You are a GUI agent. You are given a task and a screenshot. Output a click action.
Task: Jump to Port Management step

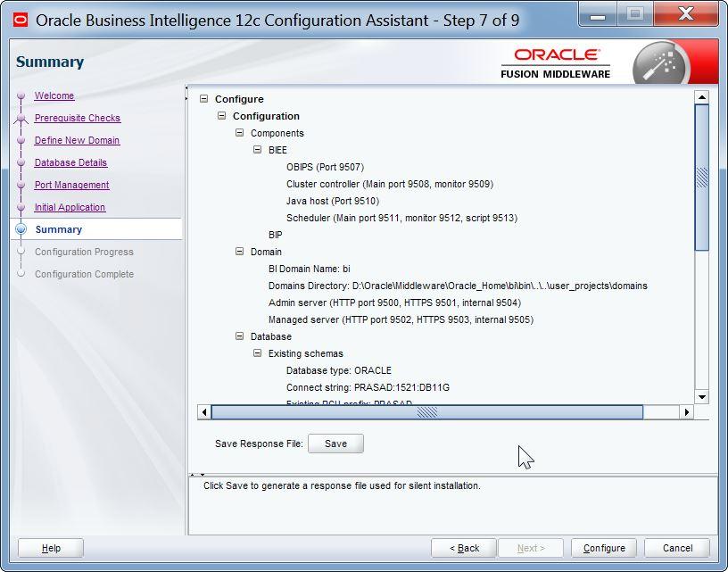point(72,185)
